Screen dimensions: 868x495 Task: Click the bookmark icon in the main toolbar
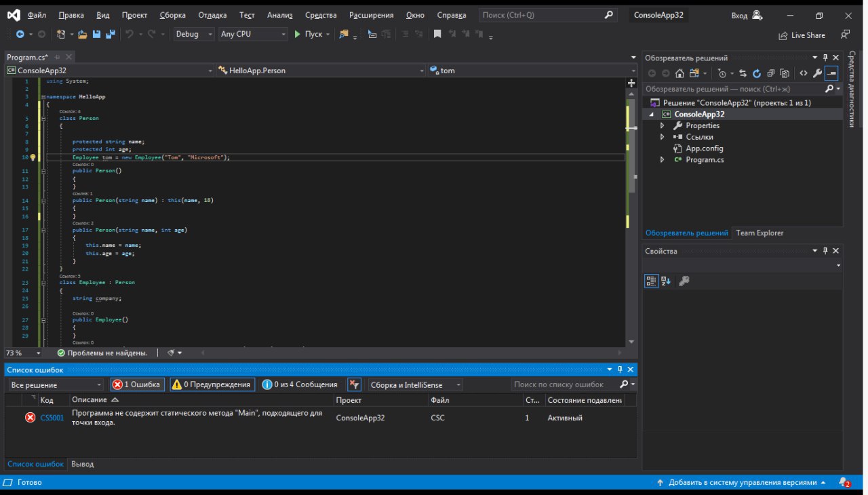tap(437, 34)
